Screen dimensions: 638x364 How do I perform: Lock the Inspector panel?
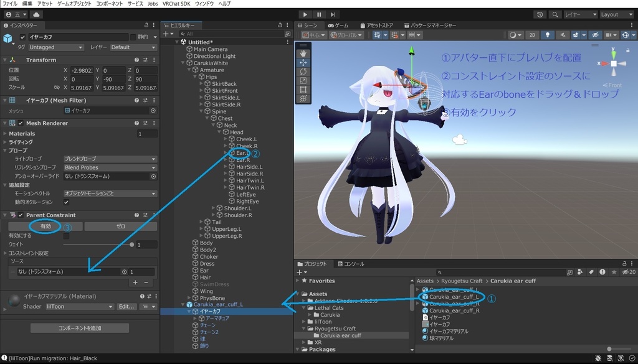click(146, 25)
